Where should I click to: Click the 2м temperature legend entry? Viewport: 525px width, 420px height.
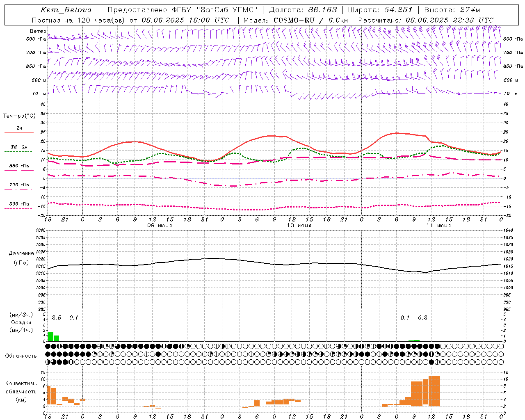click(19, 128)
